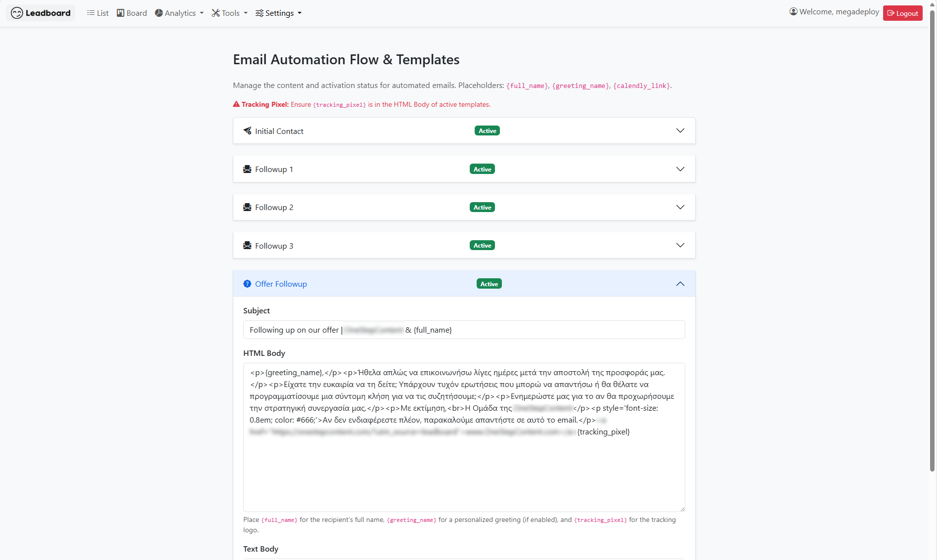
Task: Click the envelope icon beside Followup 2
Action: point(247,207)
